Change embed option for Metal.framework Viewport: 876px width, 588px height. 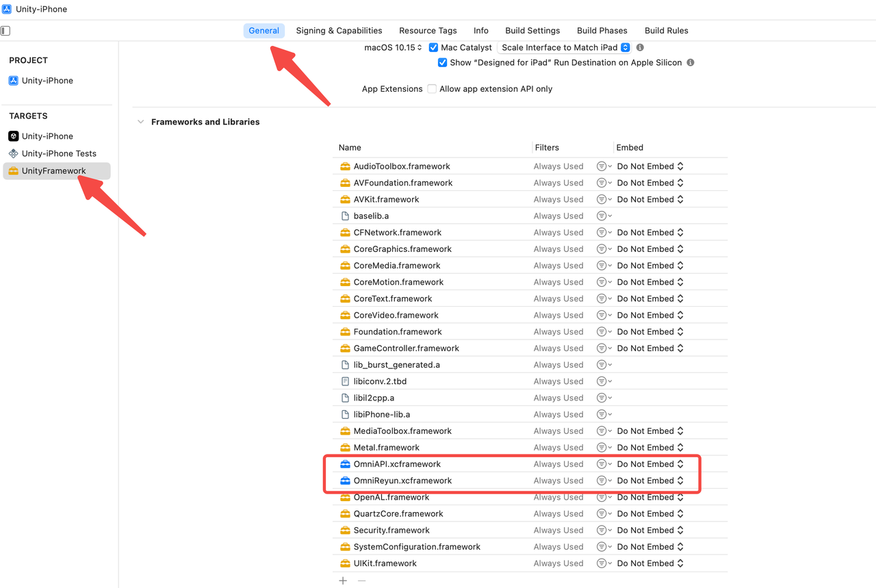650,448
